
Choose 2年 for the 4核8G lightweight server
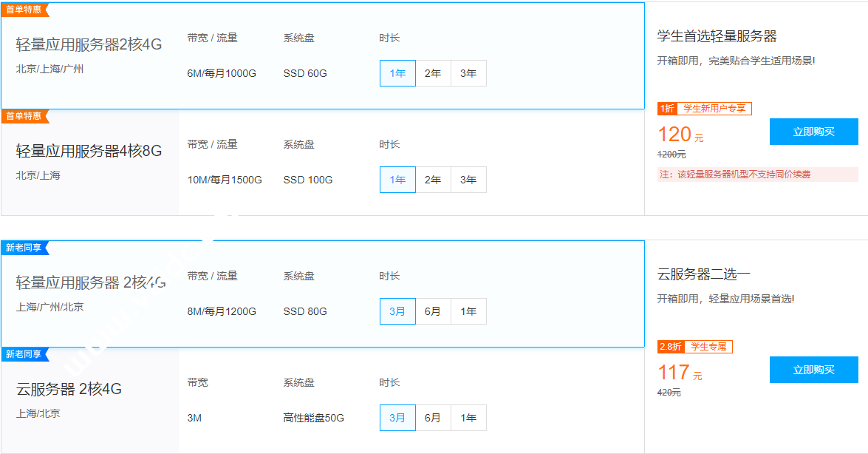point(433,180)
